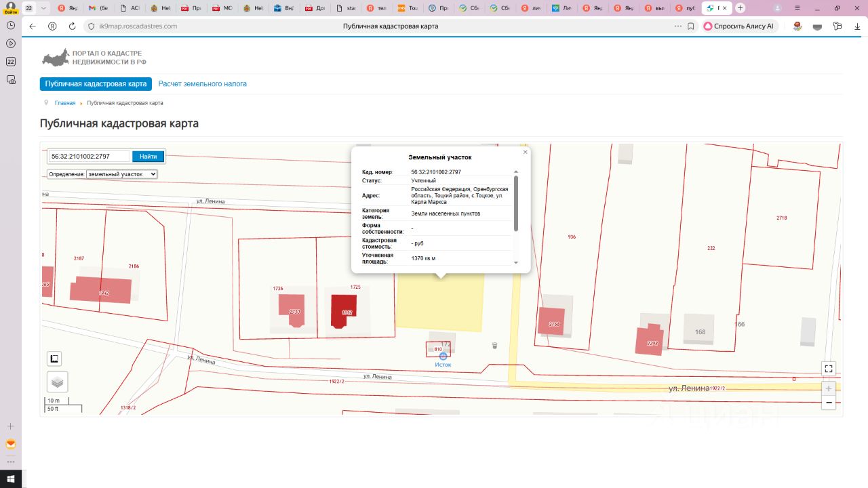
Task: Focus the cadastral number search field
Action: click(89, 157)
